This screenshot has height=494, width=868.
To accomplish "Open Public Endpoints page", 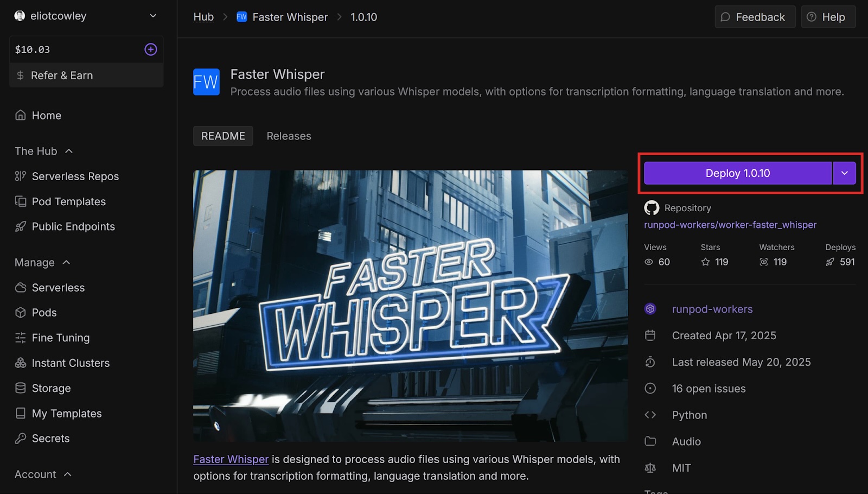I will pyautogui.click(x=73, y=226).
